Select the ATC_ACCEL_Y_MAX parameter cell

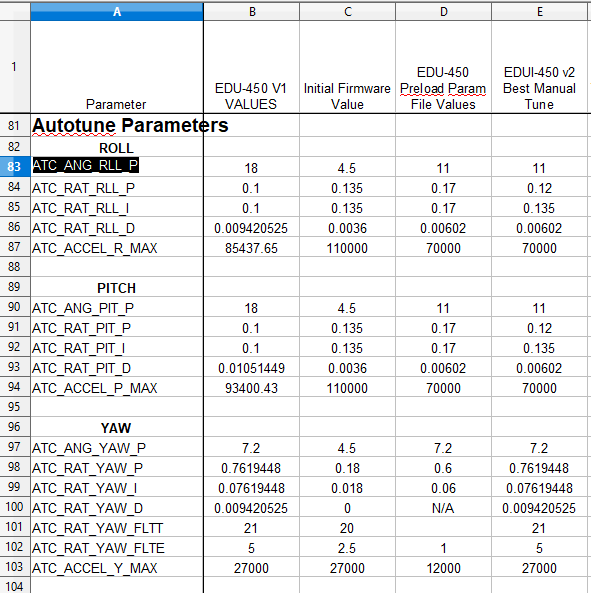[117, 567]
